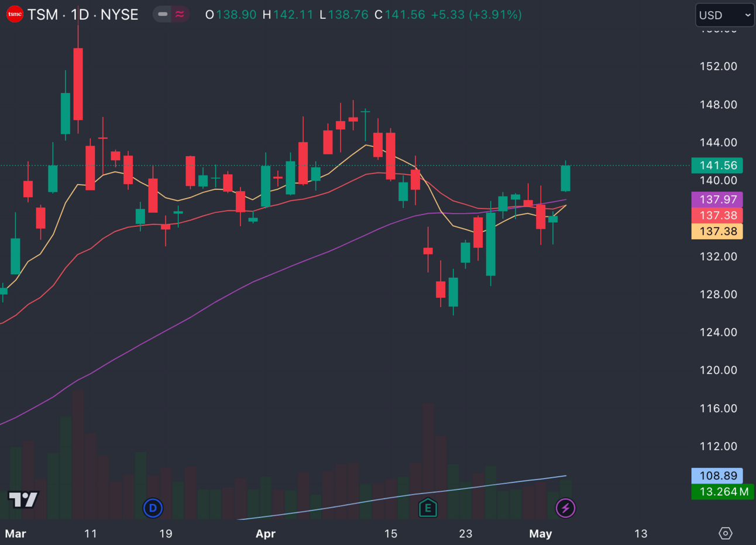Image resolution: width=756 pixels, height=545 pixels.
Task: Click the 140.00 price axis tick
Action: (719, 180)
